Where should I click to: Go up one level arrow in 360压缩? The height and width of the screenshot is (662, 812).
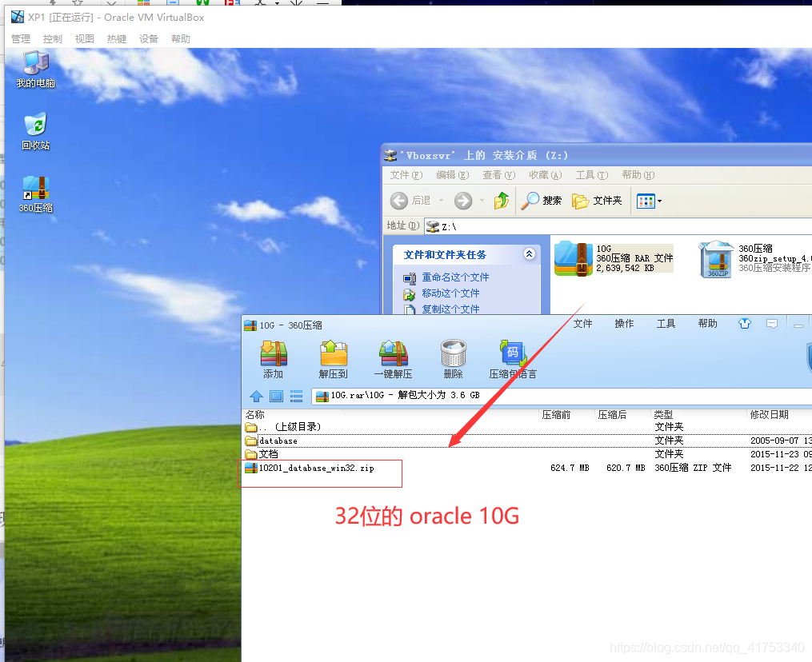click(x=256, y=397)
